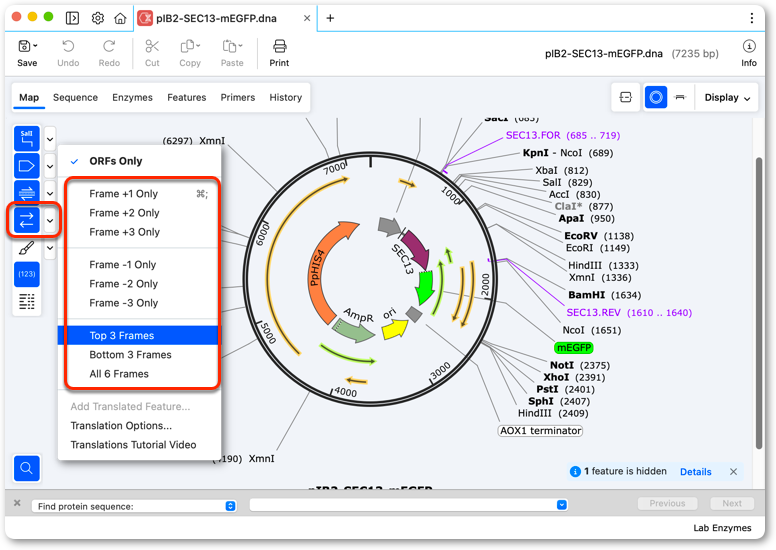776x550 pixels.
Task: Switch to circular map view
Action: [x=656, y=98]
